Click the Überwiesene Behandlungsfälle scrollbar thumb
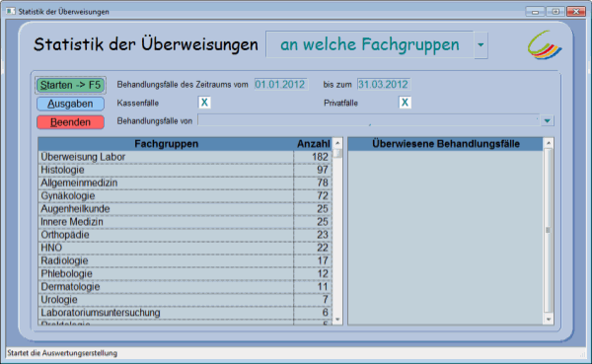 click(x=549, y=230)
